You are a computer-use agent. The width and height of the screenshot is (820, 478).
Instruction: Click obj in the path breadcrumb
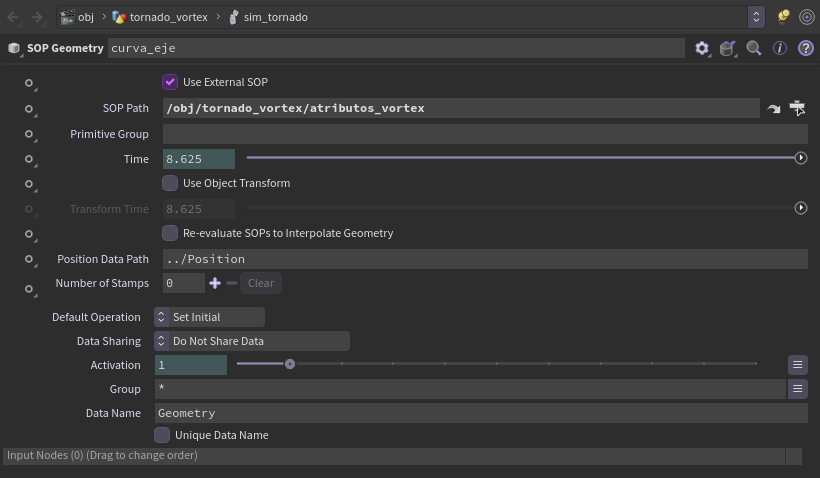click(x=86, y=17)
